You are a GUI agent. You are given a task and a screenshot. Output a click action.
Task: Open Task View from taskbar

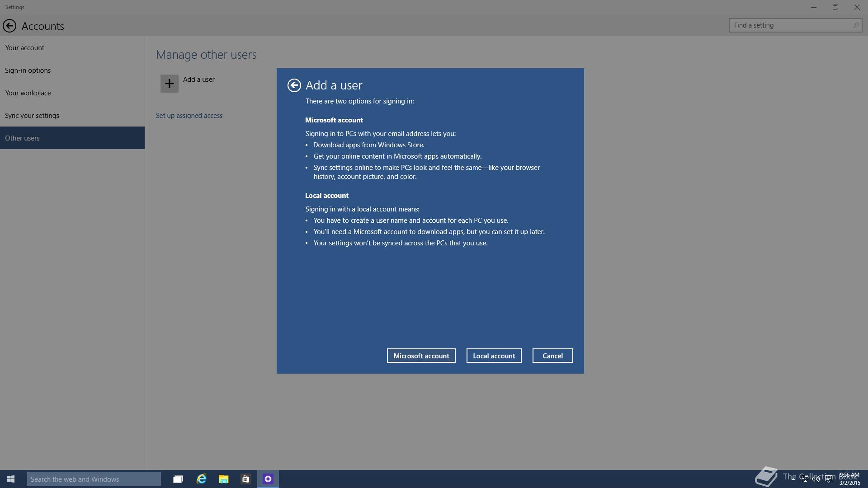178,479
